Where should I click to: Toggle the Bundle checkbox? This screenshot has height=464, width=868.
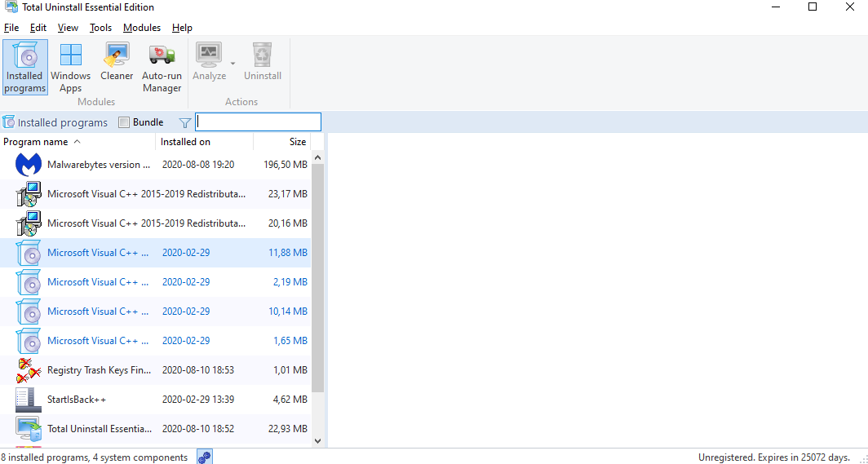tap(124, 122)
